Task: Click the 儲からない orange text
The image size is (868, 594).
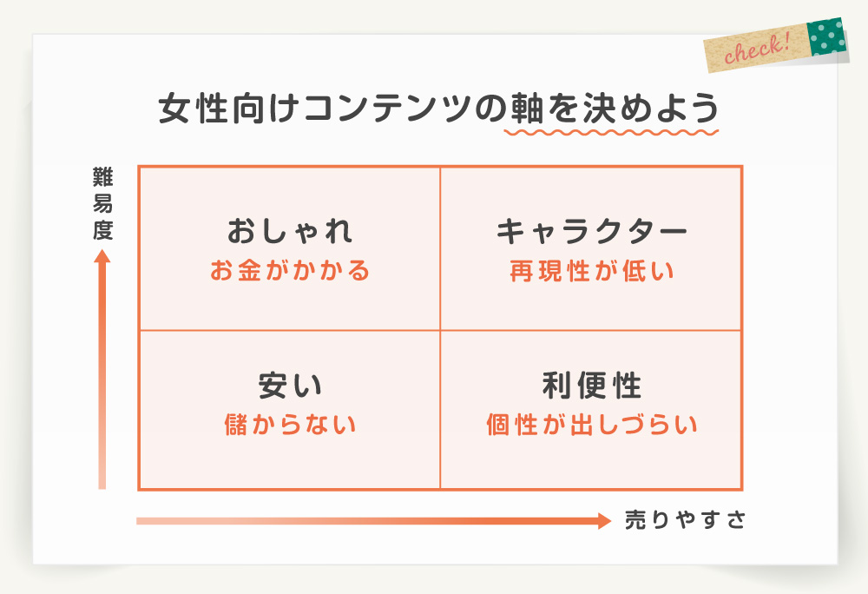Action: [290, 425]
